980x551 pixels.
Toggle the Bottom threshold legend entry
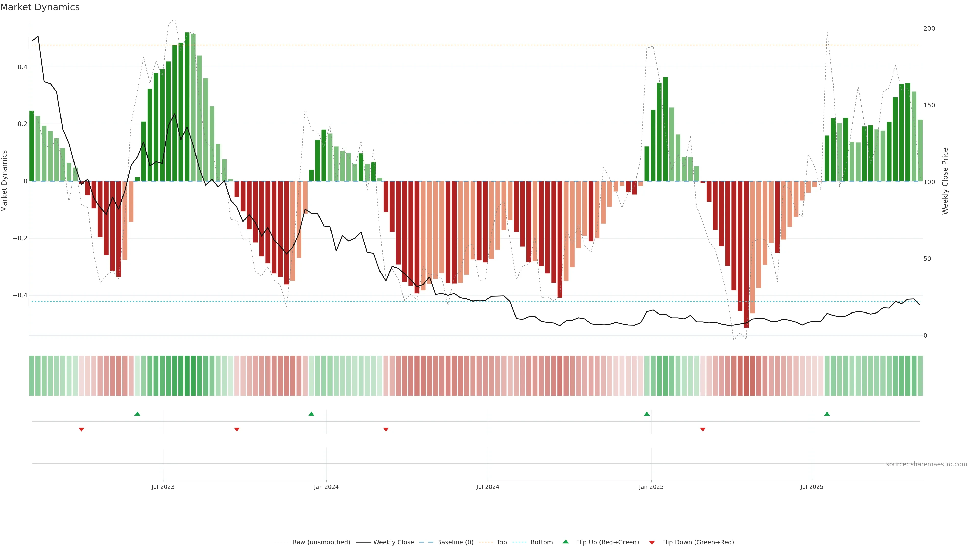coord(541,542)
